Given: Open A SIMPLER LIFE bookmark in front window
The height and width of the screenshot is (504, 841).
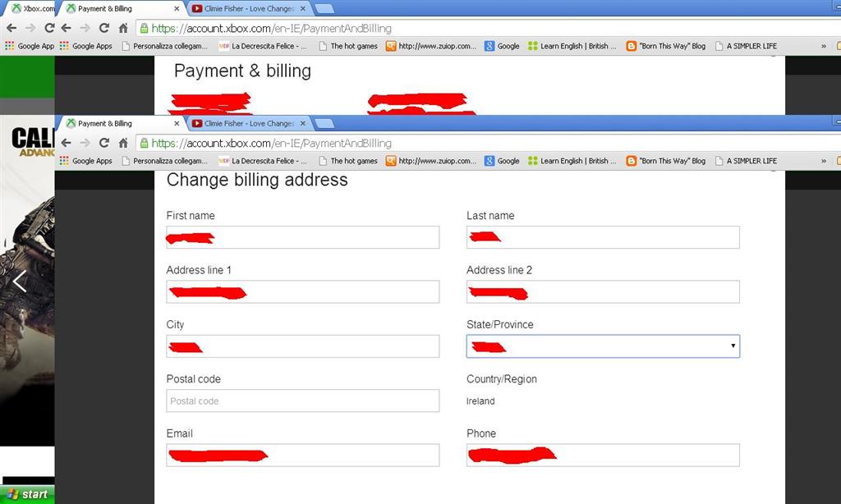Looking at the screenshot, I should [746, 161].
